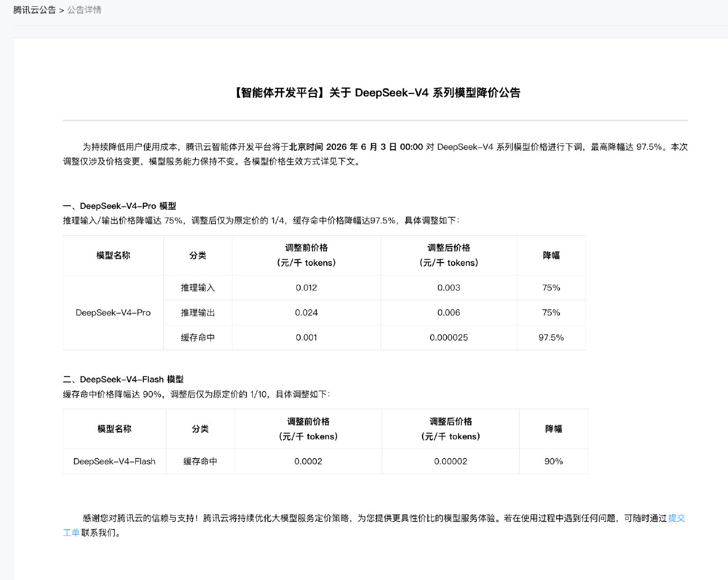The height and width of the screenshot is (580, 728).
Task: Click the heading 一、DeepSeek-V4-Pro 模型
Action: click(119, 206)
